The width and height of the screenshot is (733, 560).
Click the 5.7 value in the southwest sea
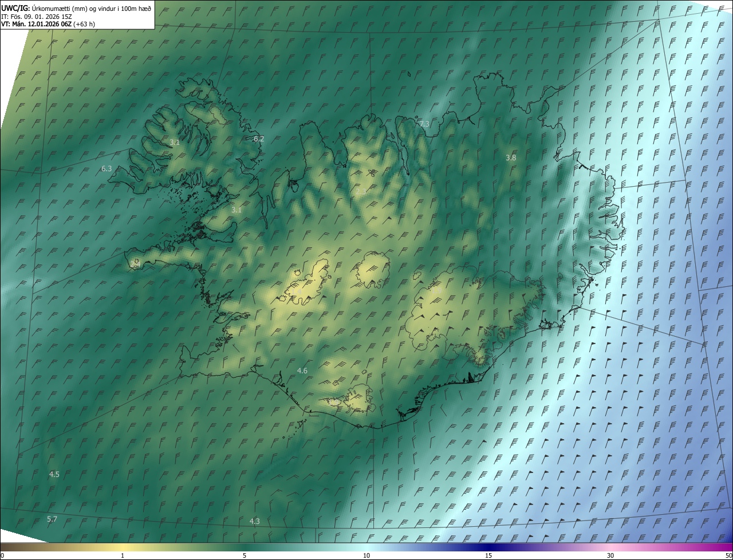(52, 519)
